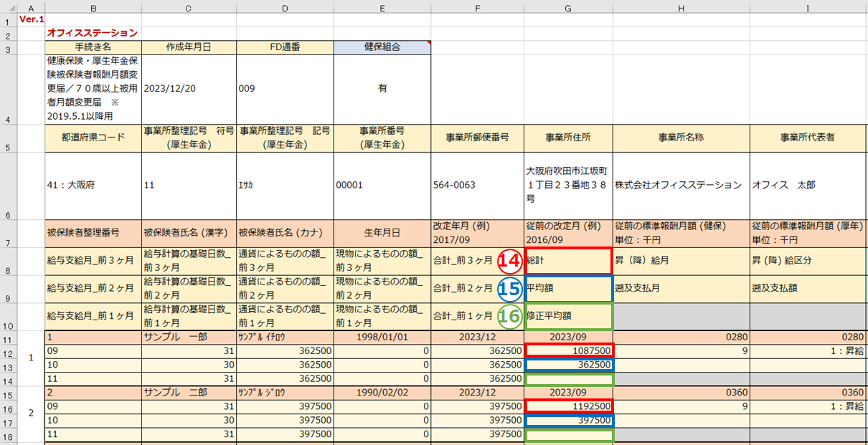The height and width of the screenshot is (445, 868).
Task: Select the date cell 2023/12/20
Action: point(189,89)
